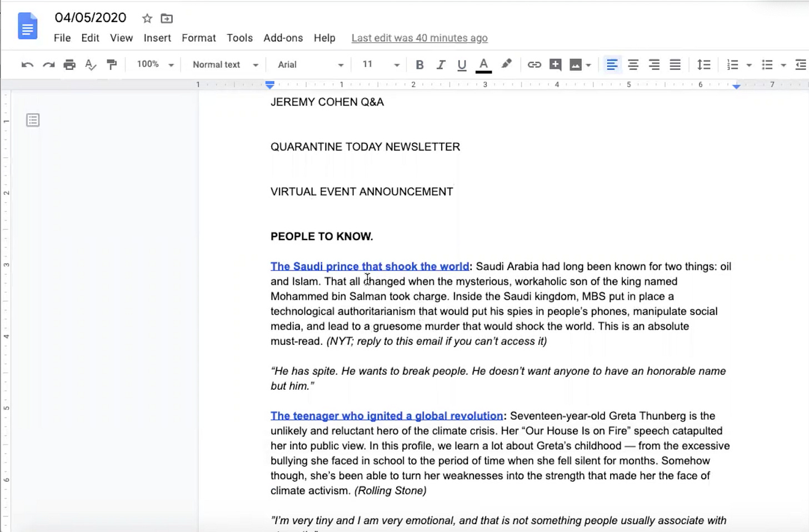Align text right

click(654, 65)
